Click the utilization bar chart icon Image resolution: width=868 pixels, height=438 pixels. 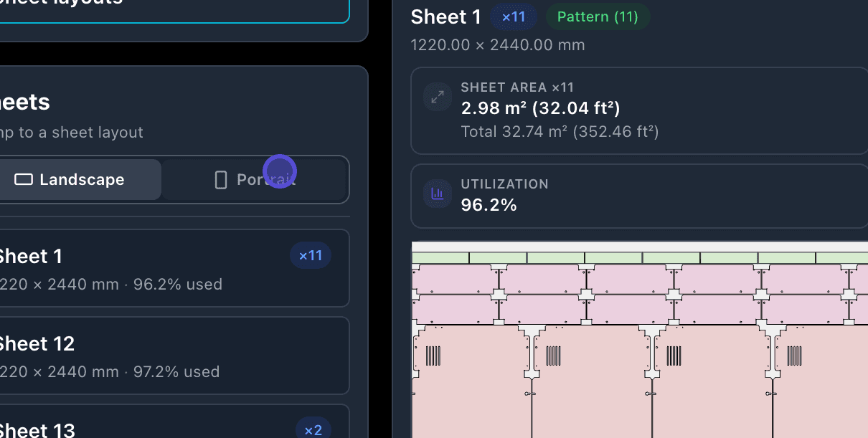tap(437, 194)
